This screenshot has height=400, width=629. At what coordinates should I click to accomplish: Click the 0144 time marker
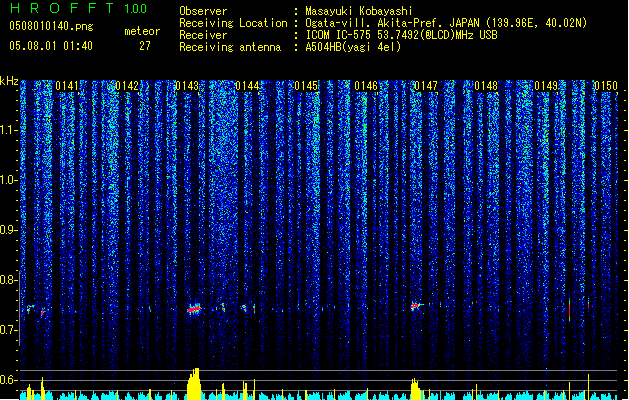(247, 86)
